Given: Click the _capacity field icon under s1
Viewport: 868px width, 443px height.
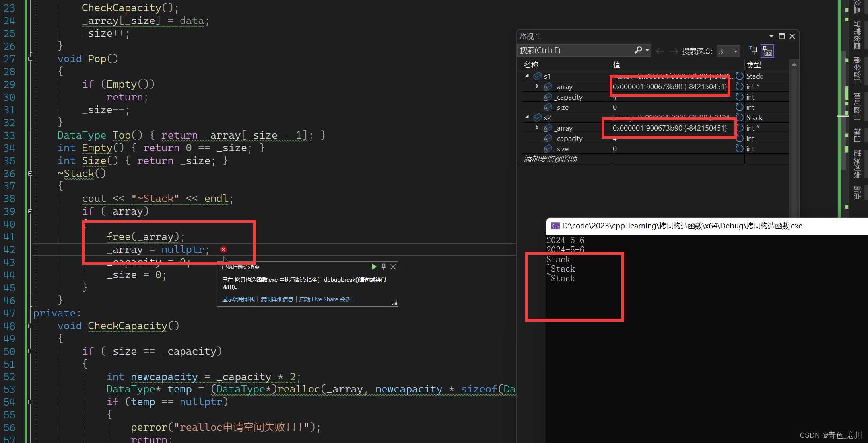Looking at the screenshot, I should 548,97.
